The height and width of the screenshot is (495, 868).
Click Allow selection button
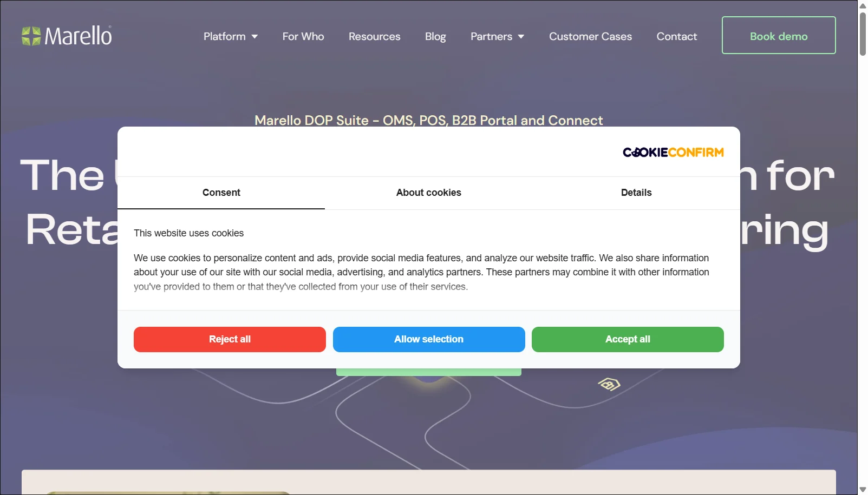pos(429,339)
